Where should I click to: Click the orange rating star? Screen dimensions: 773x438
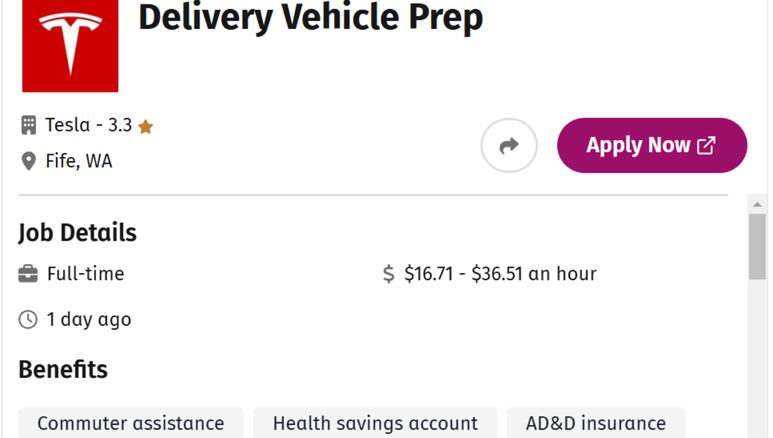(x=145, y=127)
